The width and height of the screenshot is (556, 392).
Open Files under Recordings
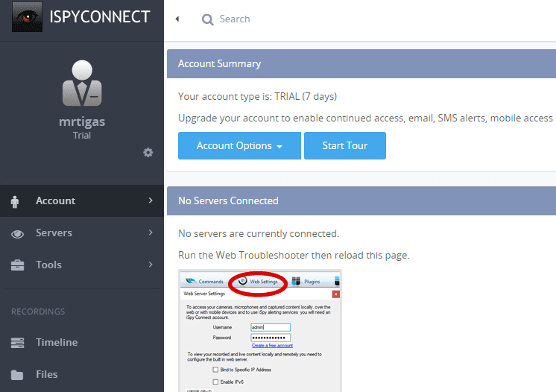[x=82, y=374]
